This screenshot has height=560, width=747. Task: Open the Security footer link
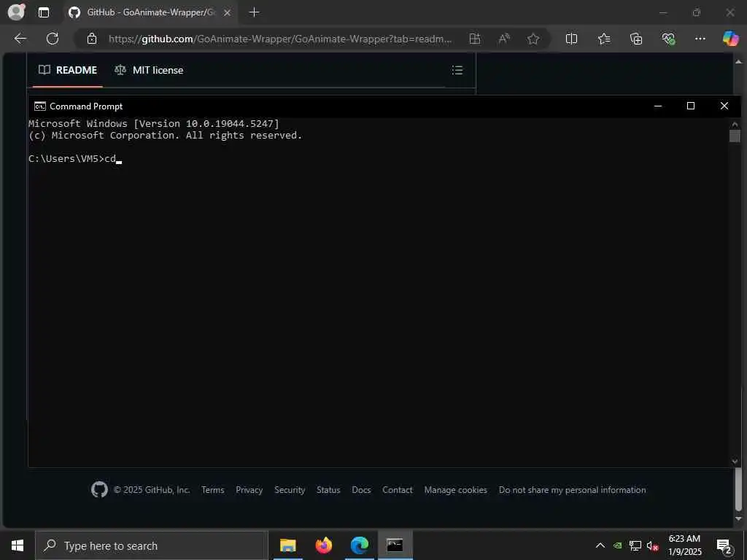pyautogui.click(x=290, y=490)
